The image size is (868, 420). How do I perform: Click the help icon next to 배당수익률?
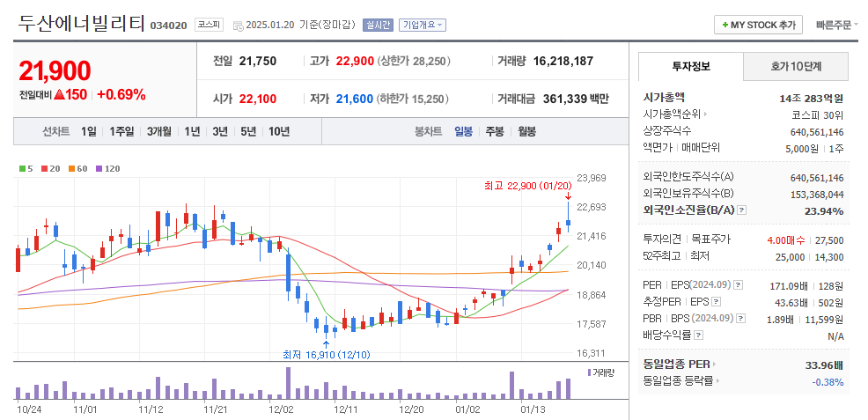[699, 335]
